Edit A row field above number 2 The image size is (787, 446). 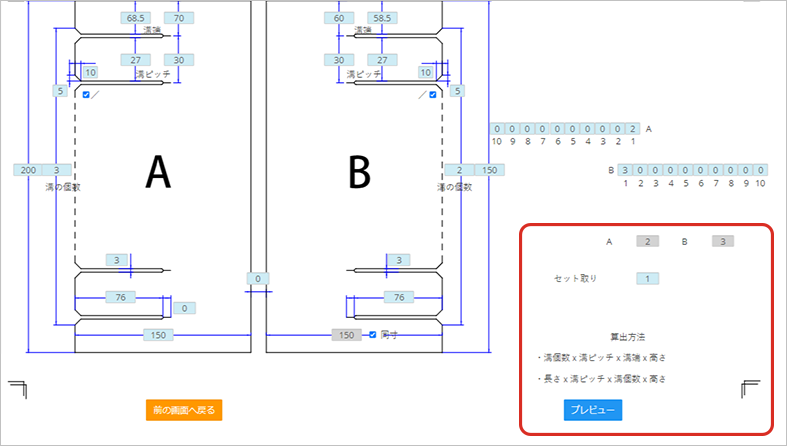[x=618, y=129]
